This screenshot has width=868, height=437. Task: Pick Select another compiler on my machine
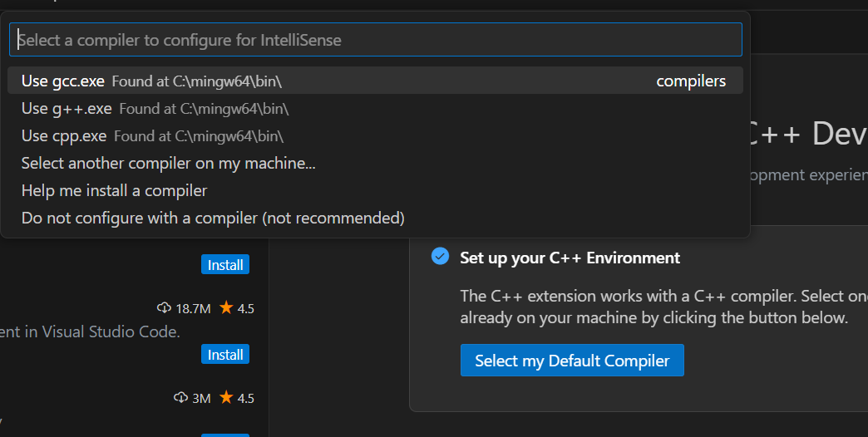375,163
